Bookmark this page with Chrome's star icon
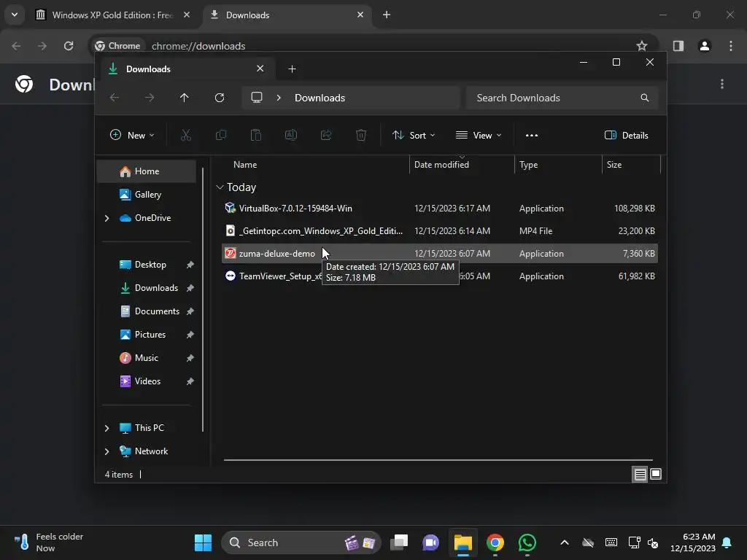The image size is (747, 560). point(642,46)
